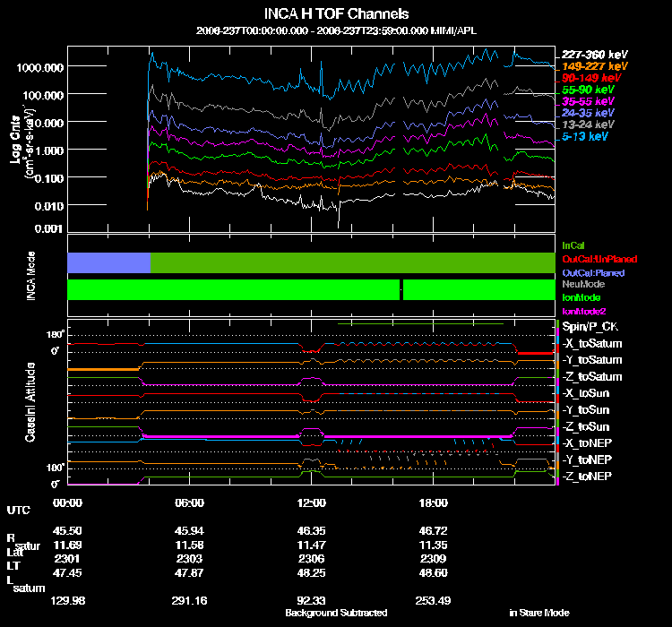Click the 5-13 keV legend label

[584, 136]
